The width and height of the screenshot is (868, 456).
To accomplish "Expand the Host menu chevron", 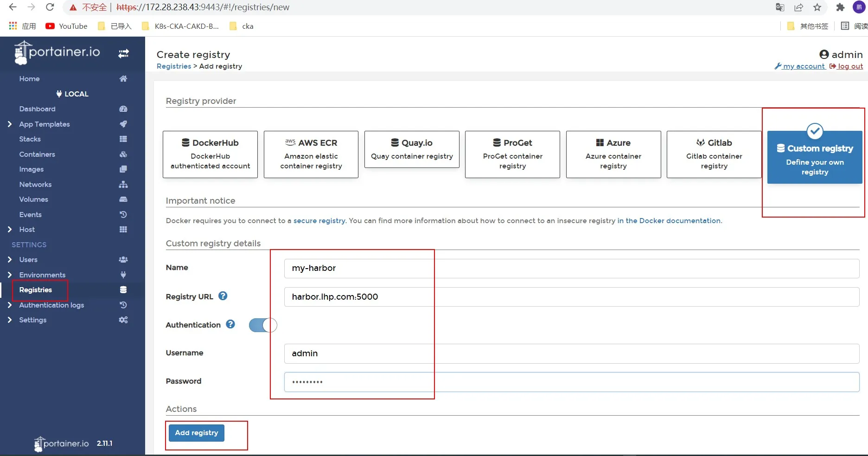I will (10, 230).
